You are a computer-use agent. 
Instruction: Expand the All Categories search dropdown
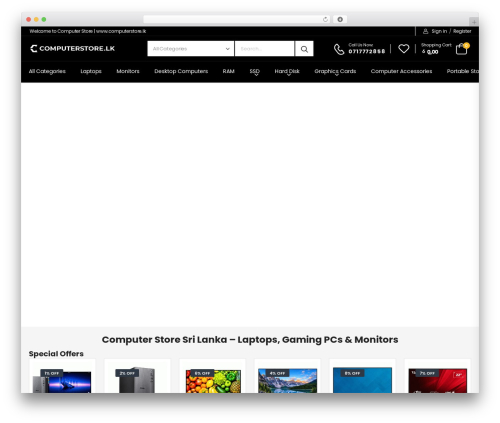[x=191, y=49]
